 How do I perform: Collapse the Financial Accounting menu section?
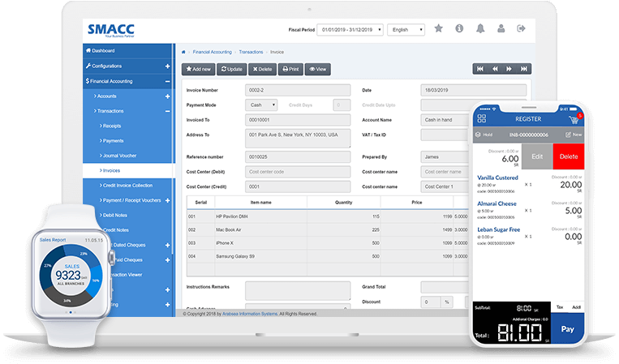(x=167, y=81)
